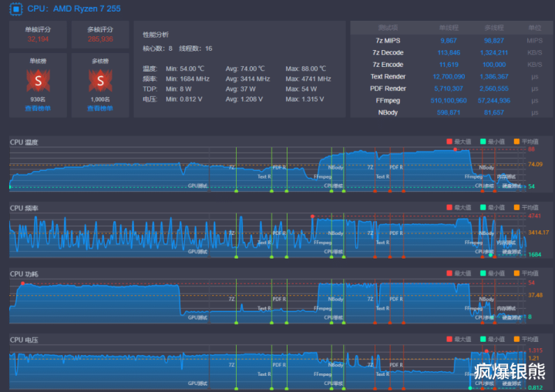Click the red peak dot on CPU 温度 curve

(x=456, y=149)
